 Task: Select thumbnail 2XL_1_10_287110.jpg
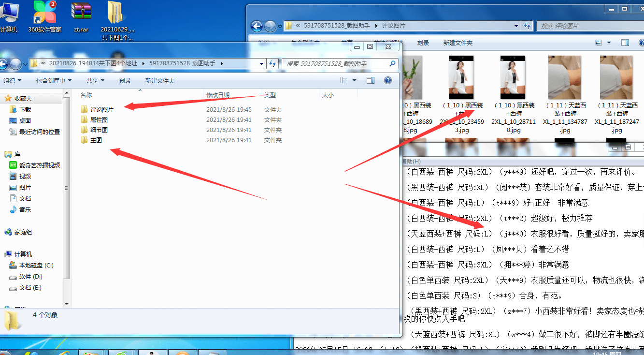click(514, 94)
